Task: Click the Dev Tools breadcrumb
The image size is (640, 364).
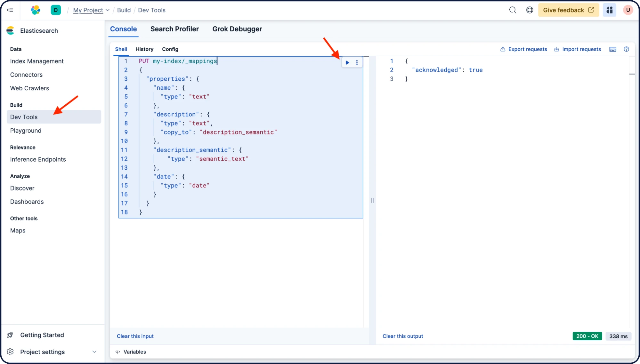Action: tap(152, 10)
